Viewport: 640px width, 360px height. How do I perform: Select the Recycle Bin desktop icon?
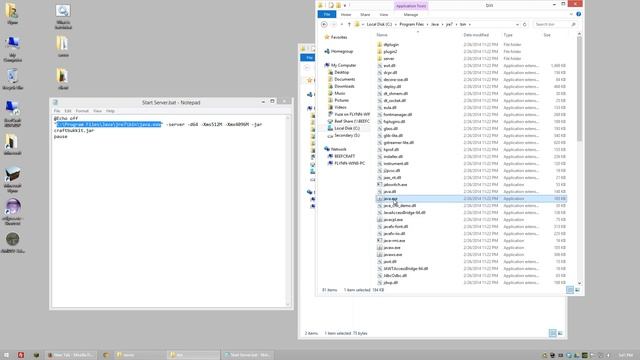[13, 79]
